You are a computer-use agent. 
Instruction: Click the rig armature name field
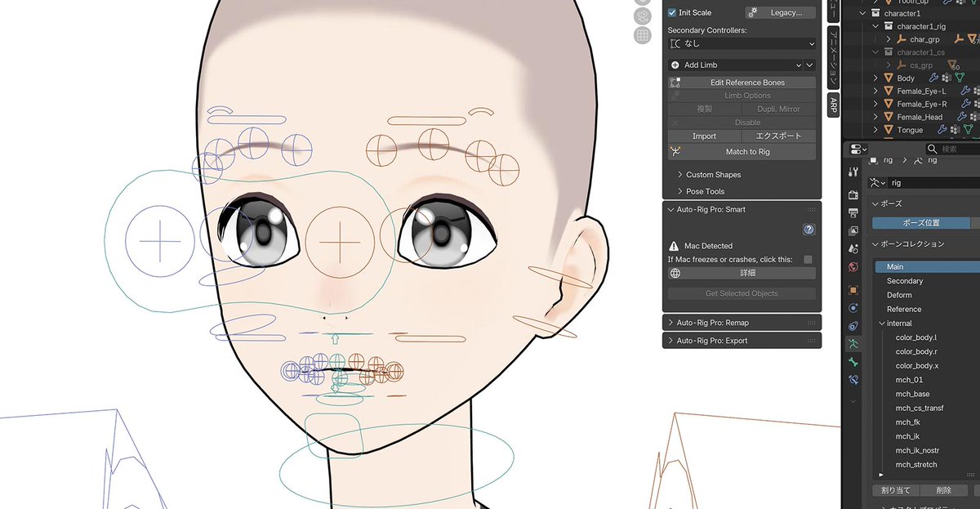pyautogui.click(x=933, y=182)
